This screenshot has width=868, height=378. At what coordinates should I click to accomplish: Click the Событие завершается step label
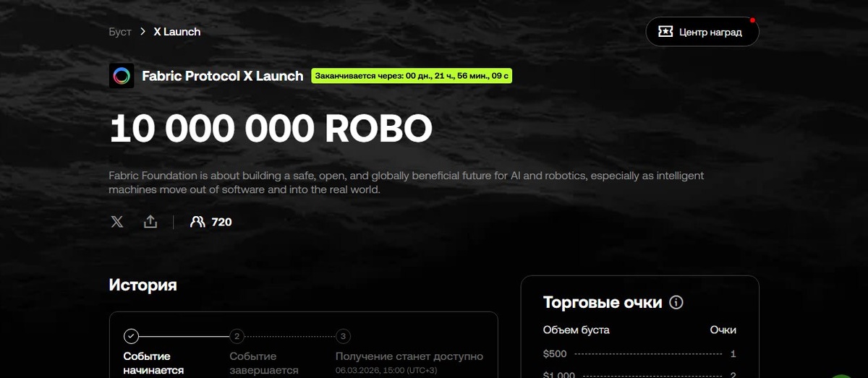[264, 364]
